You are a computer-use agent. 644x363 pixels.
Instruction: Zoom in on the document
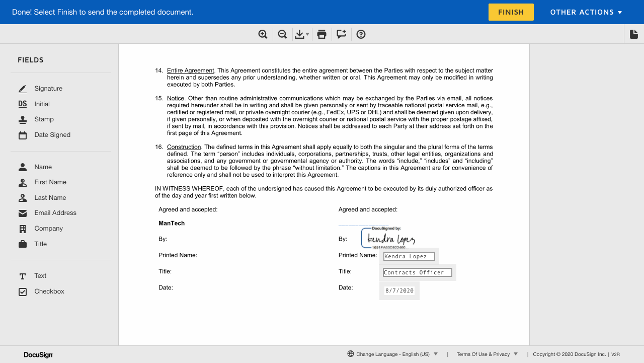263,34
